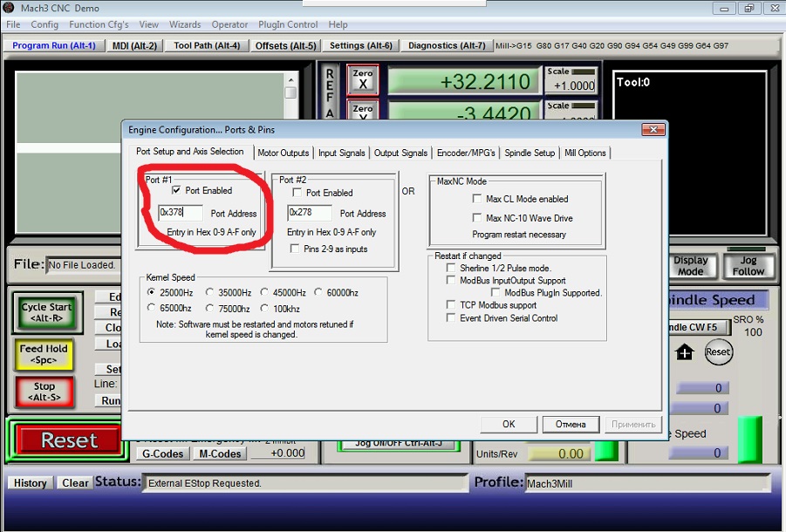Select 35000Hz kernel speed
Viewport: 786px width, 532px height.
tap(209, 292)
